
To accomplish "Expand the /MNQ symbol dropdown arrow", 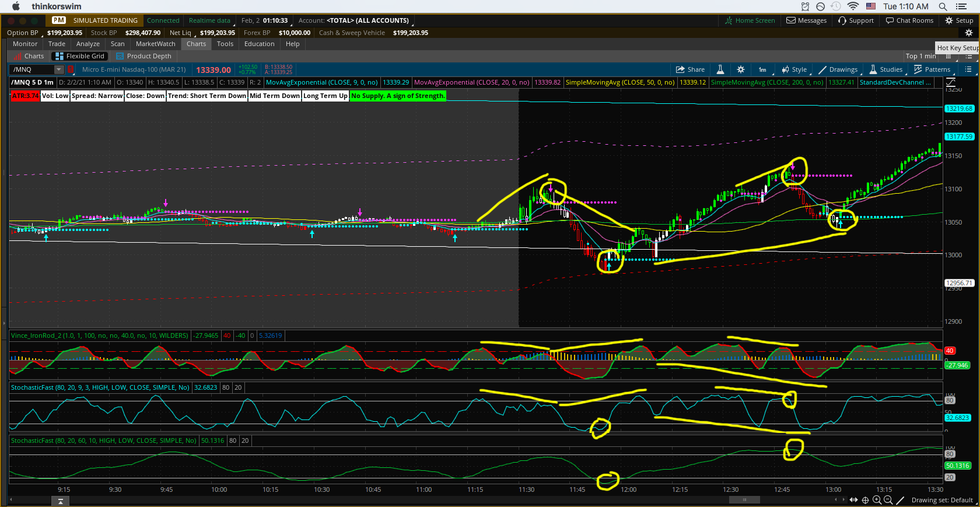I will pos(58,69).
